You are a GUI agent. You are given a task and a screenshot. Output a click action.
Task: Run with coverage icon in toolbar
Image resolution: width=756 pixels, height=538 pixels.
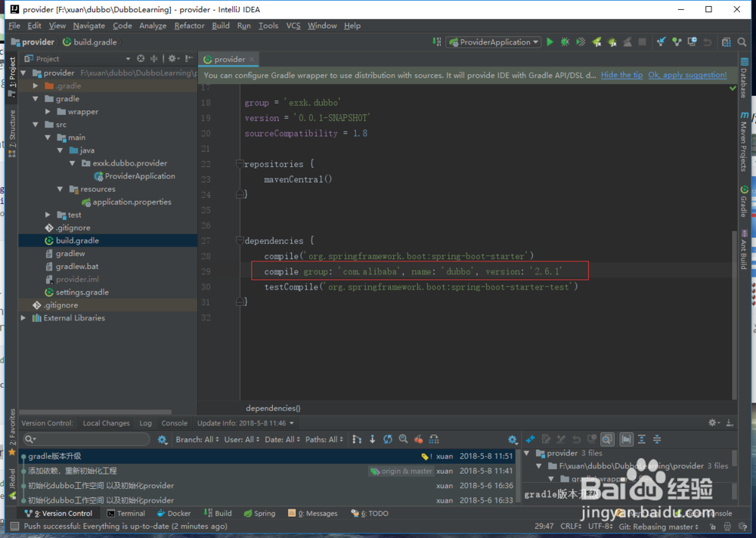581,42
